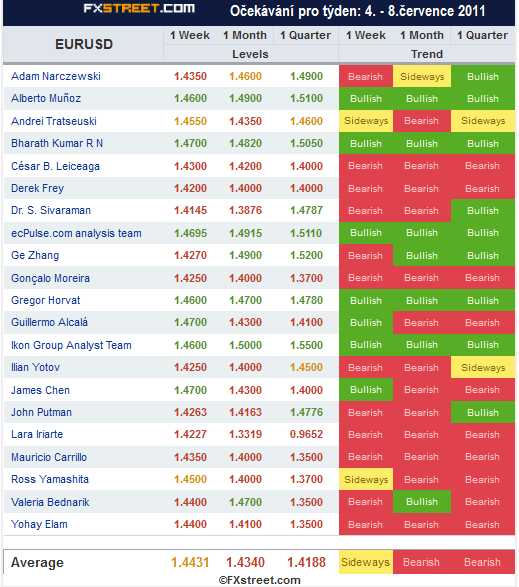Click the EURUSD header cell

[84, 45]
